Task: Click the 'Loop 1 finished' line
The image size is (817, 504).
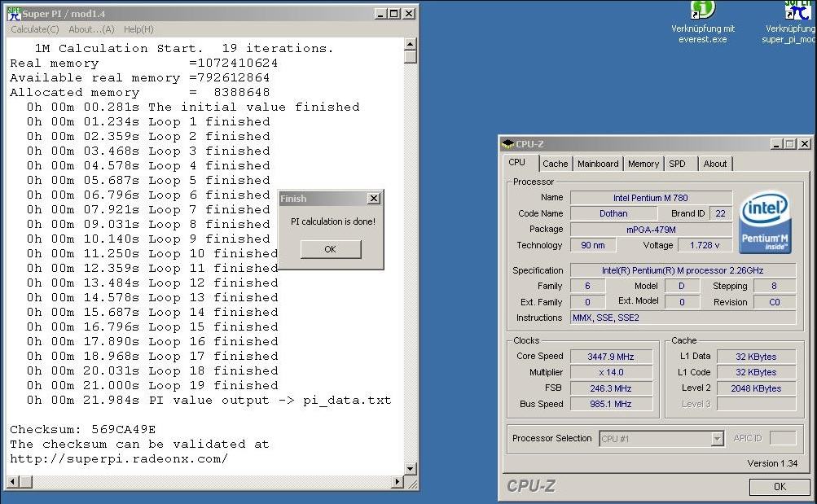Action: tap(148, 121)
